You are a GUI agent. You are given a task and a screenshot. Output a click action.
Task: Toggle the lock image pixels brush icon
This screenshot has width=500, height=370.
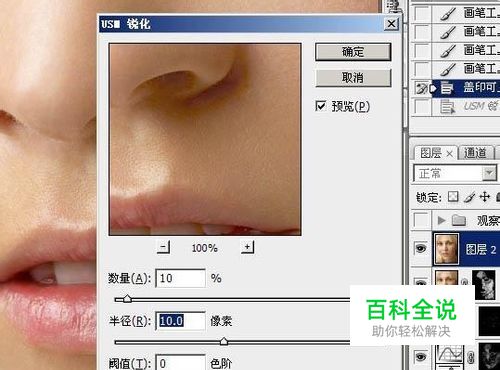pyautogui.click(x=469, y=197)
